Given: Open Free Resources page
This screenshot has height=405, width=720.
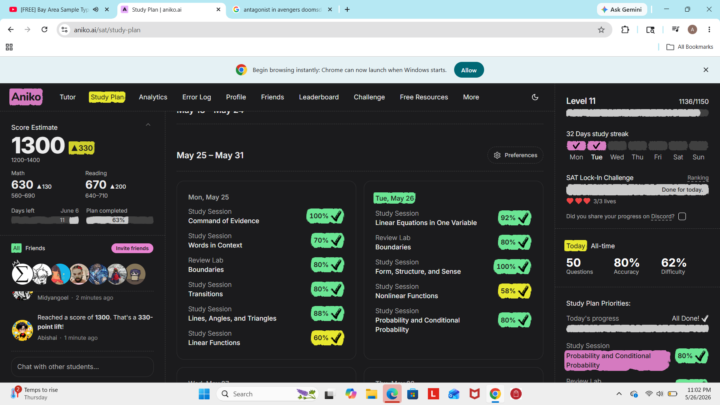Looking at the screenshot, I should [423, 97].
